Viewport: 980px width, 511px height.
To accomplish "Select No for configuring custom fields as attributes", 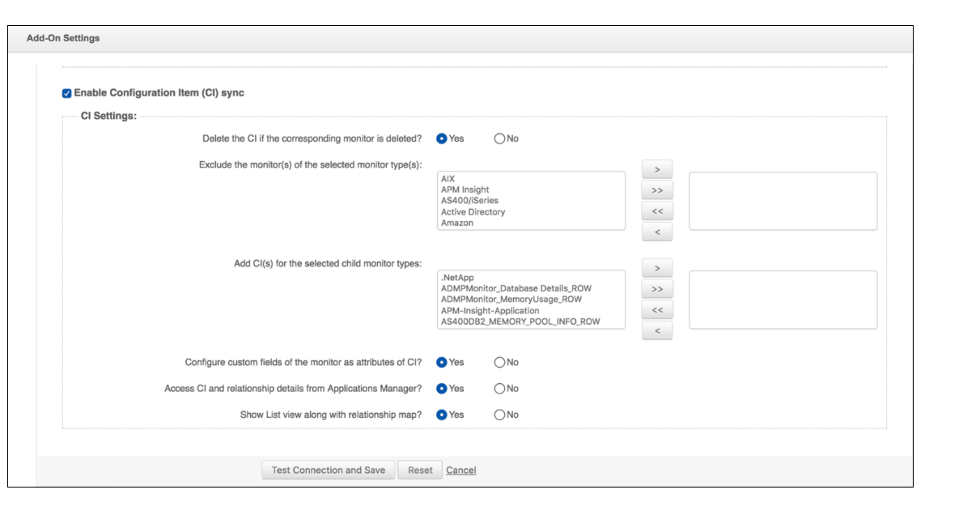I will [x=499, y=362].
